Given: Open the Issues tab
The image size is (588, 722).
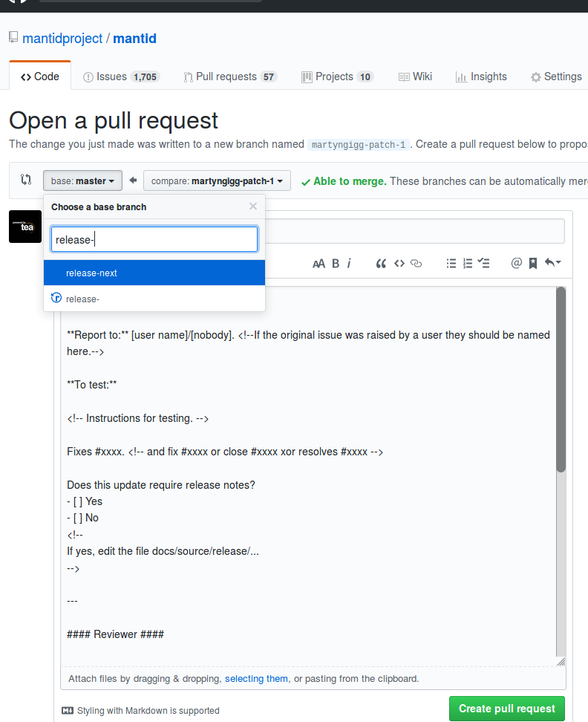Looking at the screenshot, I should pyautogui.click(x=121, y=77).
